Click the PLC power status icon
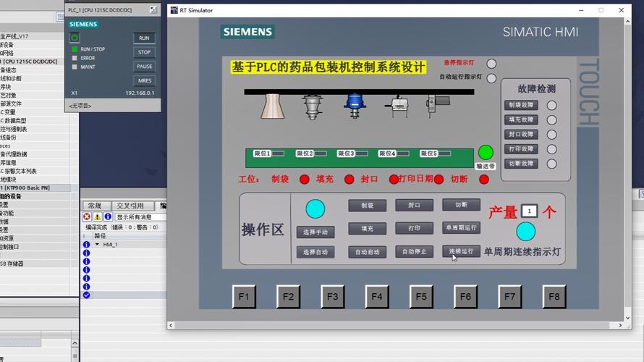Screen dimensions: 644x362 click(75, 38)
